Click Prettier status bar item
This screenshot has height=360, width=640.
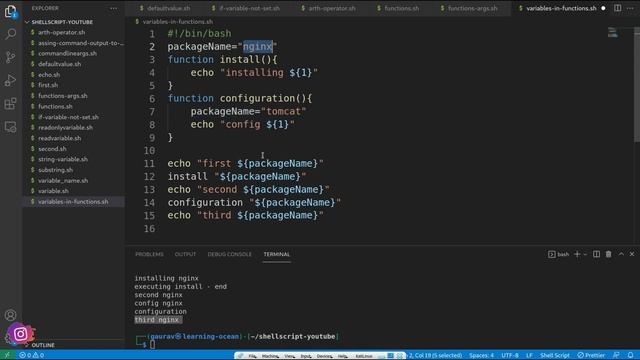(591, 355)
